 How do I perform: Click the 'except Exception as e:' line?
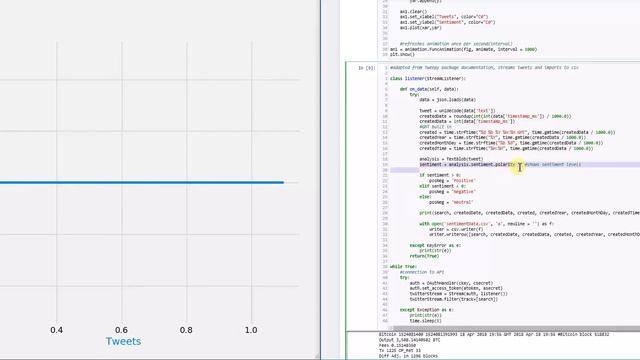coord(427,310)
